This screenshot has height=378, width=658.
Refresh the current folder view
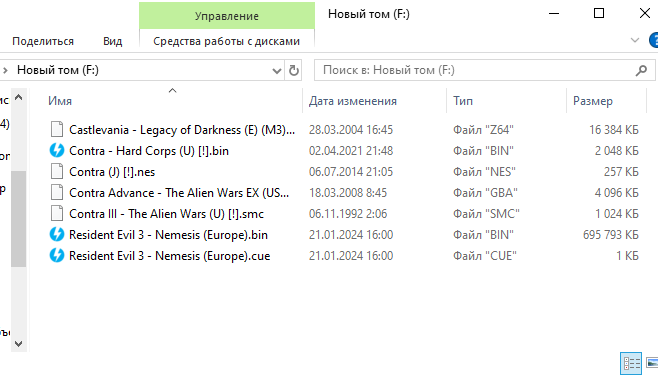tap(294, 70)
